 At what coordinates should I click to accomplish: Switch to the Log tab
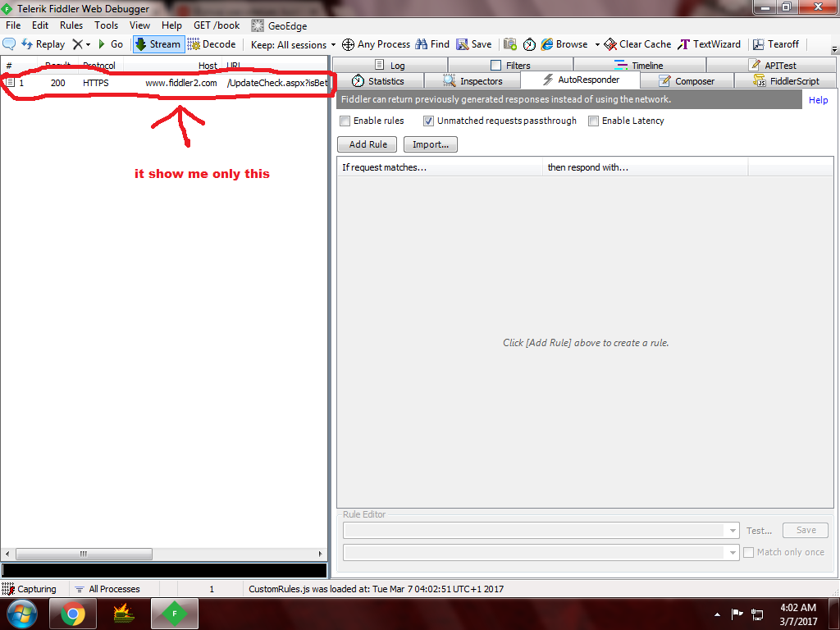pos(390,65)
